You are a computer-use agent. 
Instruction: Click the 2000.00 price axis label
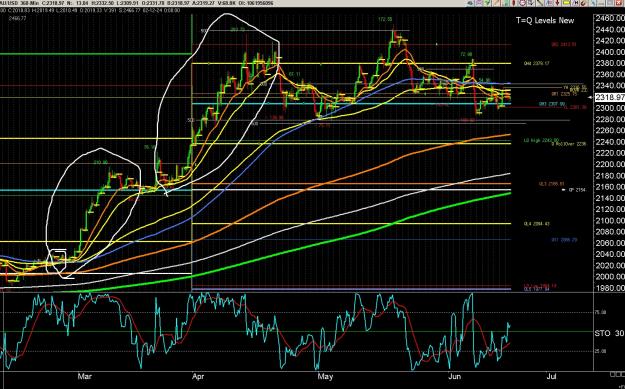point(609,277)
